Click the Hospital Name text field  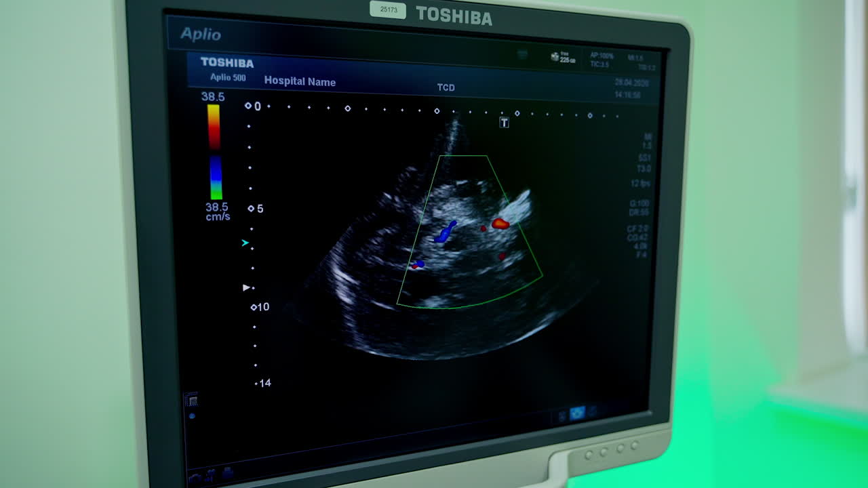tap(300, 81)
